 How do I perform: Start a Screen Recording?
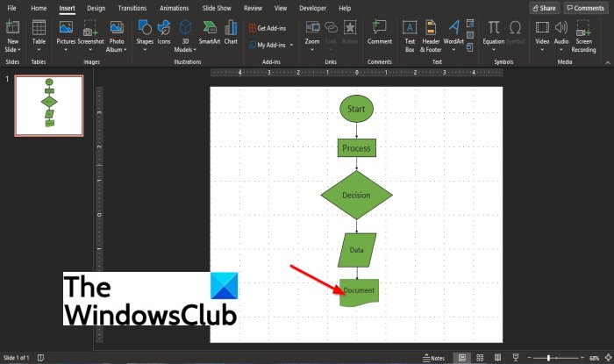point(583,36)
